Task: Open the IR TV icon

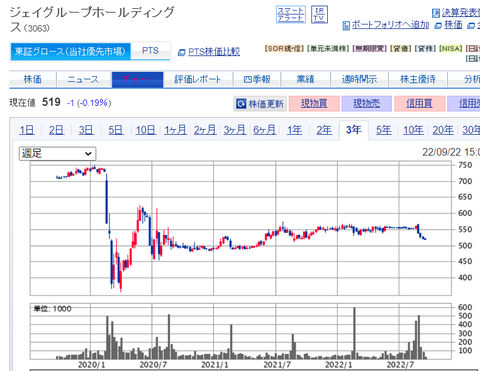Action: pos(319,15)
